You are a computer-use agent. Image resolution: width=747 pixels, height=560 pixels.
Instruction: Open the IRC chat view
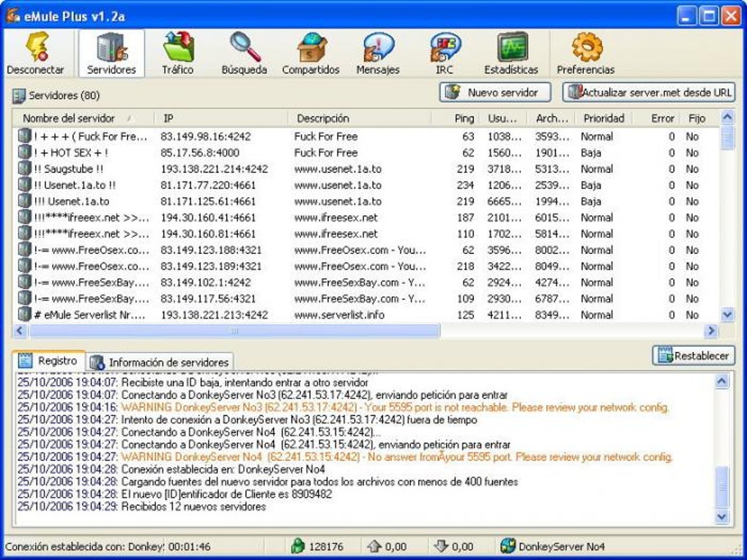[444, 53]
